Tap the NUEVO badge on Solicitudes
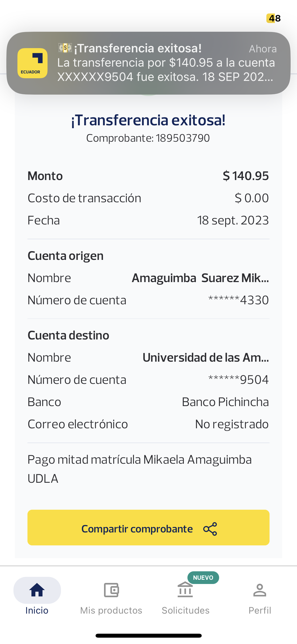Viewport: 297px width, 644px height. 203,578
